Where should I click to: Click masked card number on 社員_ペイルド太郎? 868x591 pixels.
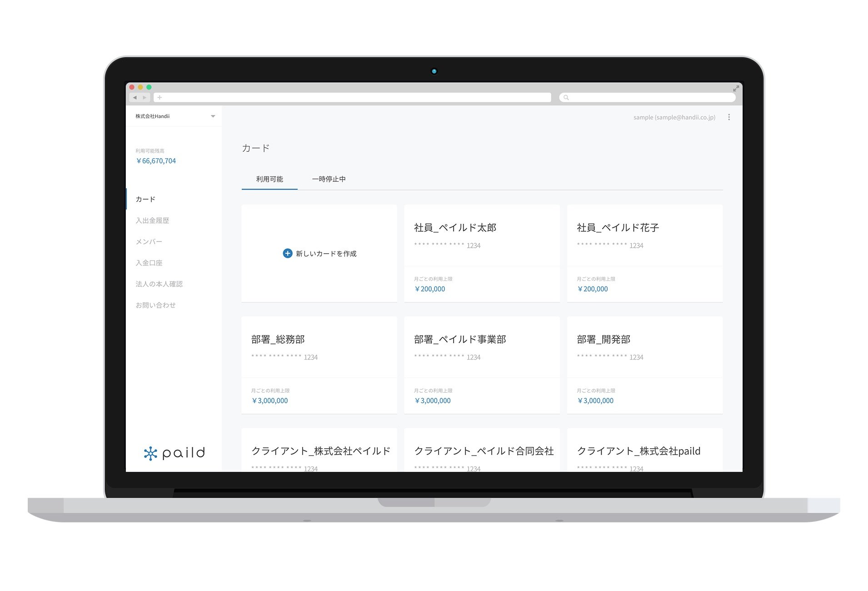pos(447,245)
